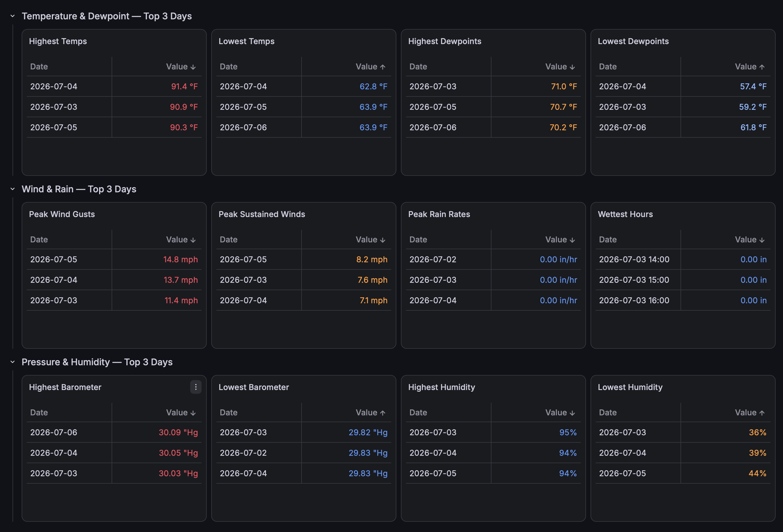Screen dimensions: 783x532
Task: Click Date header in Highest Dewpoints
Action: [x=419, y=67]
